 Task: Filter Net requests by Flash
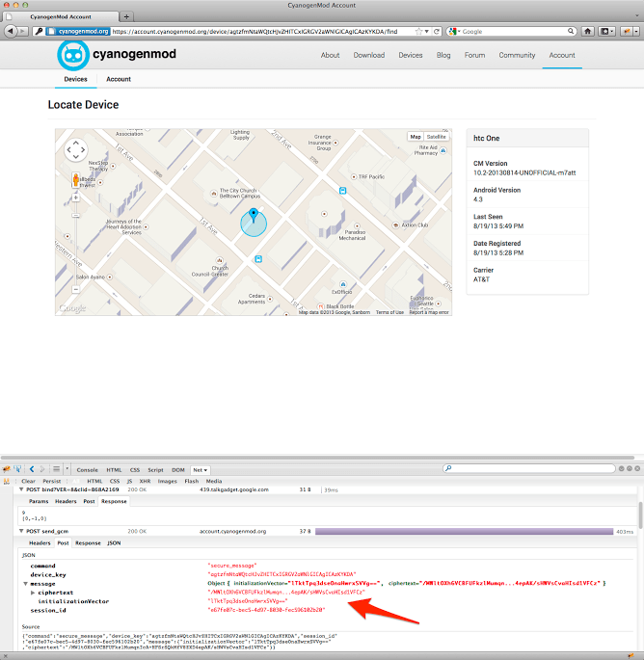pyautogui.click(x=192, y=481)
